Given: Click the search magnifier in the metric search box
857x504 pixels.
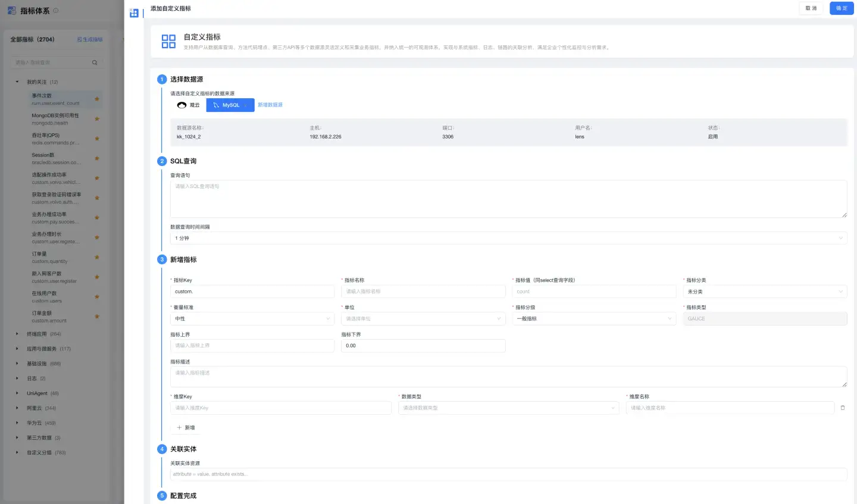Looking at the screenshot, I should tap(95, 62).
